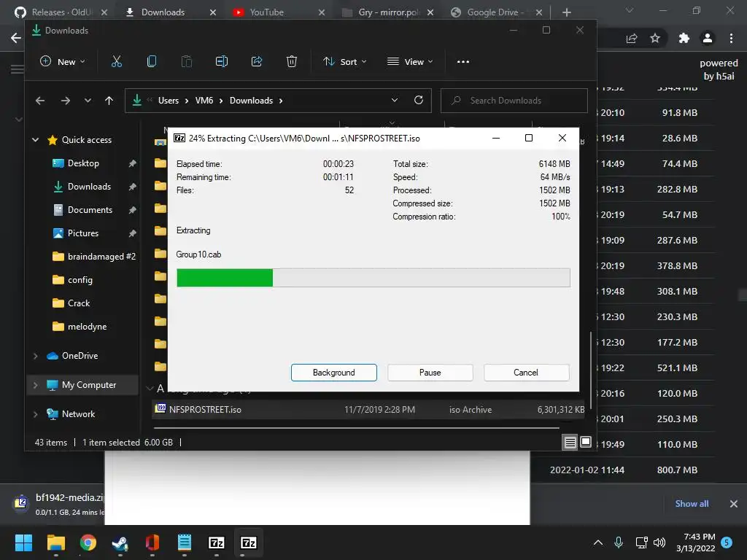Click the Delete trash icon in Explorer
Image resolution: width=747 pixels, height=560 pixels.
click(292, 61)
